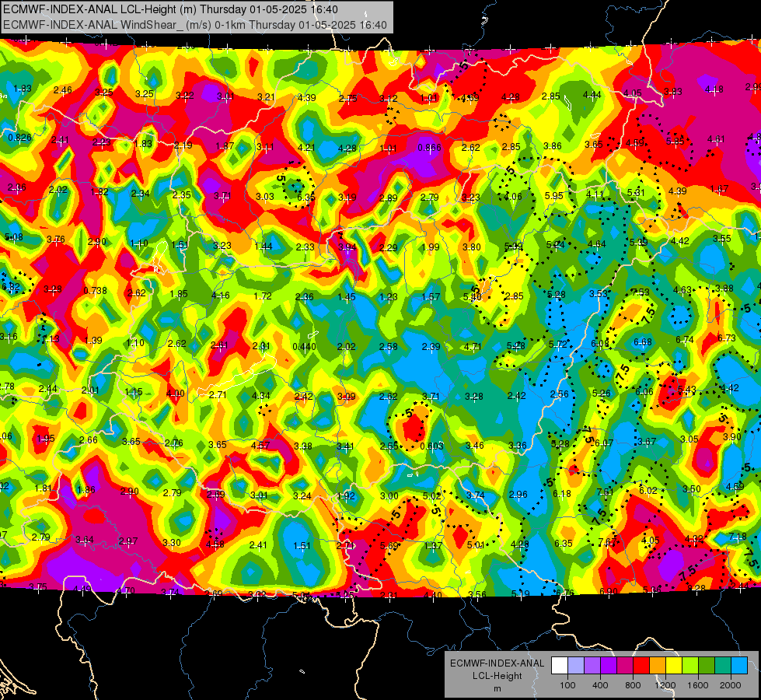Click the white swatch in the legend

click(560, 665)
